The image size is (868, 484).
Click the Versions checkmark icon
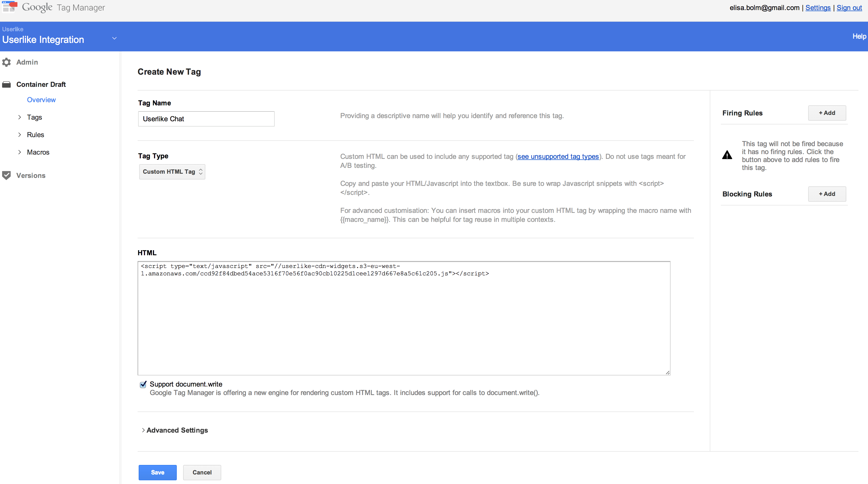coord(6,176)
